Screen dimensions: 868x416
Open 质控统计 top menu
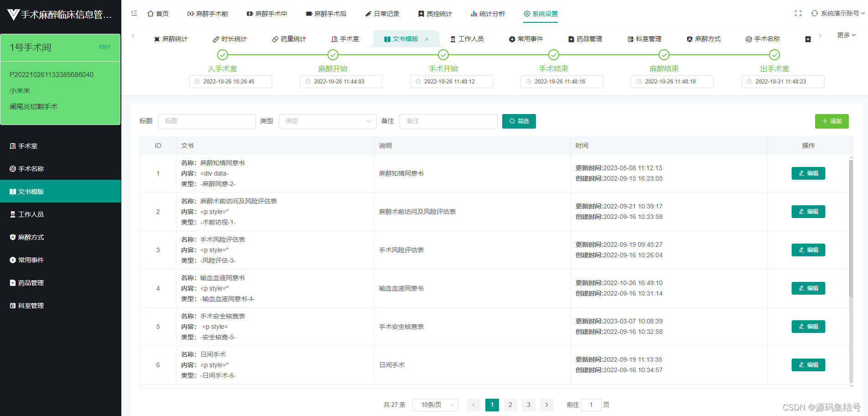435,14
